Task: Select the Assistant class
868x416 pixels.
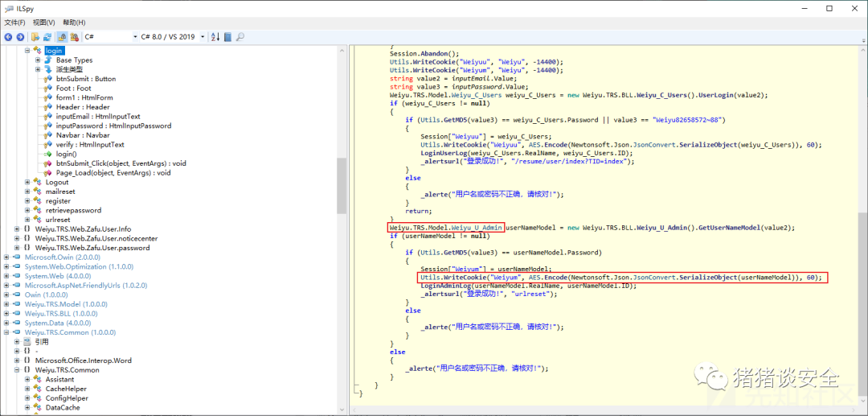Action: (x=59, y=380)
